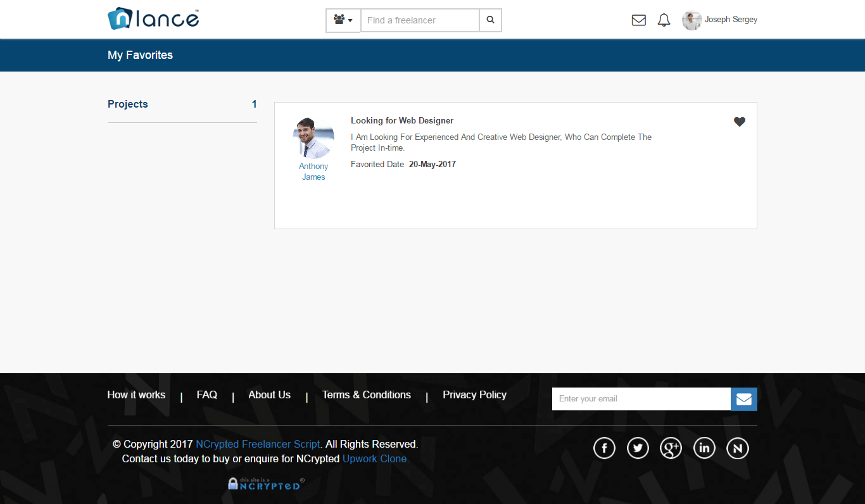This screenshot has height=504, width=865.
Task: Open the How it works footer link
Action: (136, 394)
